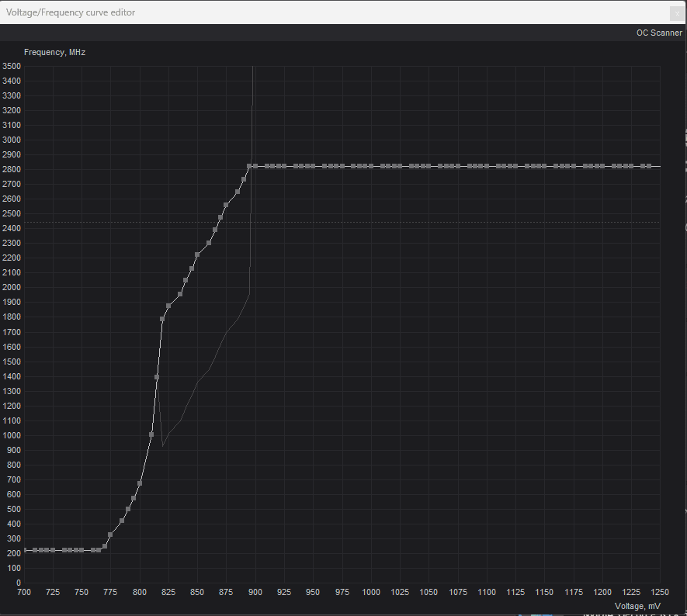Viewport: 687px width, 616px height.
Task: Click the 'Voltage/Frequency curve editor' title text
Action: [71, 12]
